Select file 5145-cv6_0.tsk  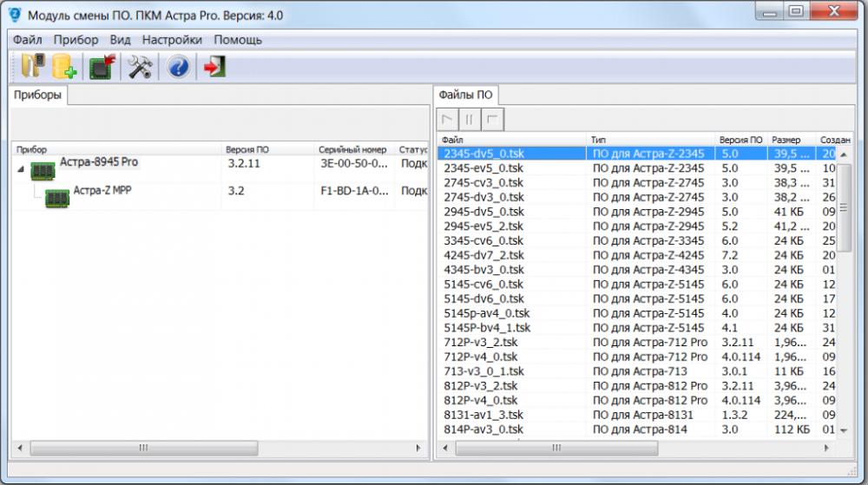click(x=483, y=285)
